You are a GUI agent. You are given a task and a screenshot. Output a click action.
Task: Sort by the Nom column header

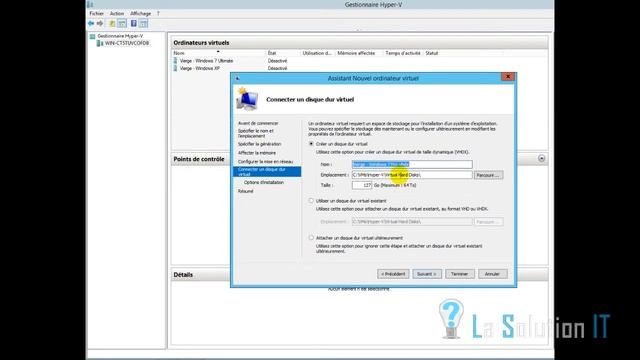(218, 53)
